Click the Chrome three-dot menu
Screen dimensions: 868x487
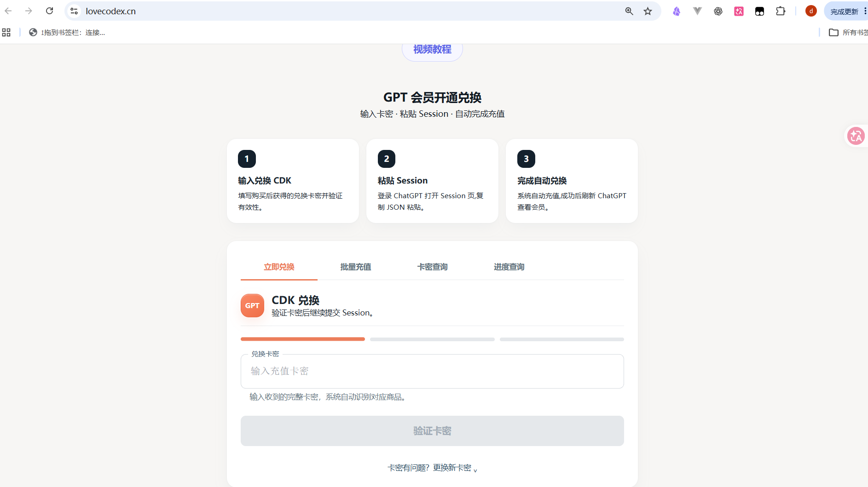click(865, 11)
